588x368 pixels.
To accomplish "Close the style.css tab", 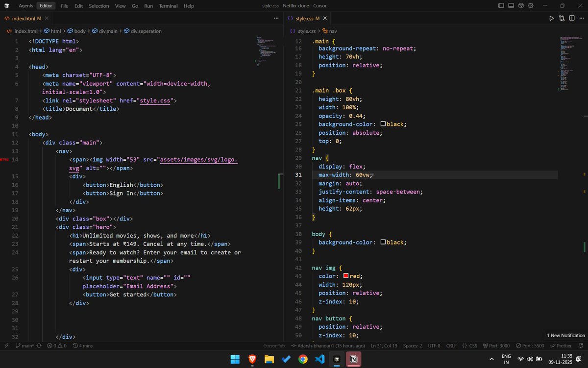I will (325, 18).
